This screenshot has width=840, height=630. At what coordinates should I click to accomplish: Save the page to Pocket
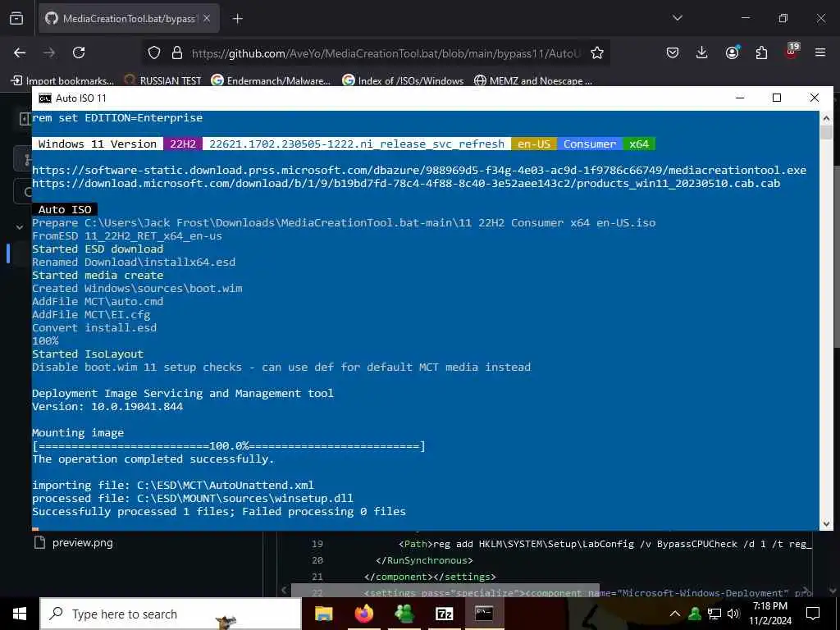click(x=673, y=52)
